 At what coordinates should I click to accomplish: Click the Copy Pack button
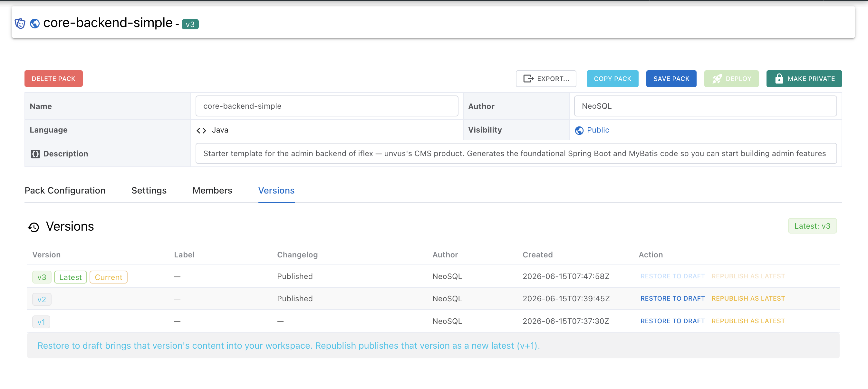tap(612, 79)
